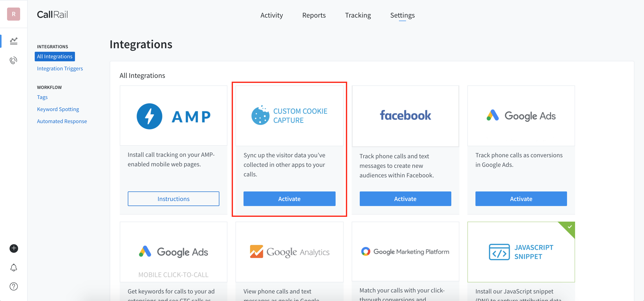
Task: Click the 'Track phone calls as conversions' description
Action: [519, 160]
